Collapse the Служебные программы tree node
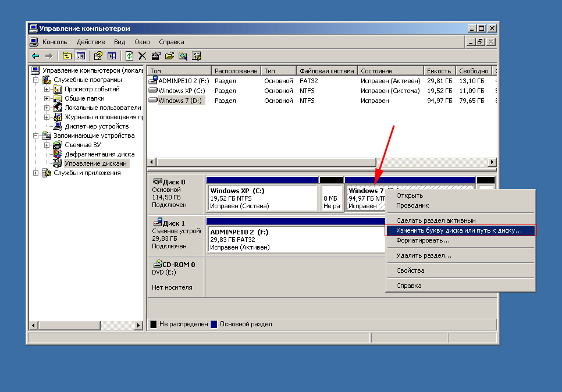This screenshot has height=392, width=562. click(36, 80)
